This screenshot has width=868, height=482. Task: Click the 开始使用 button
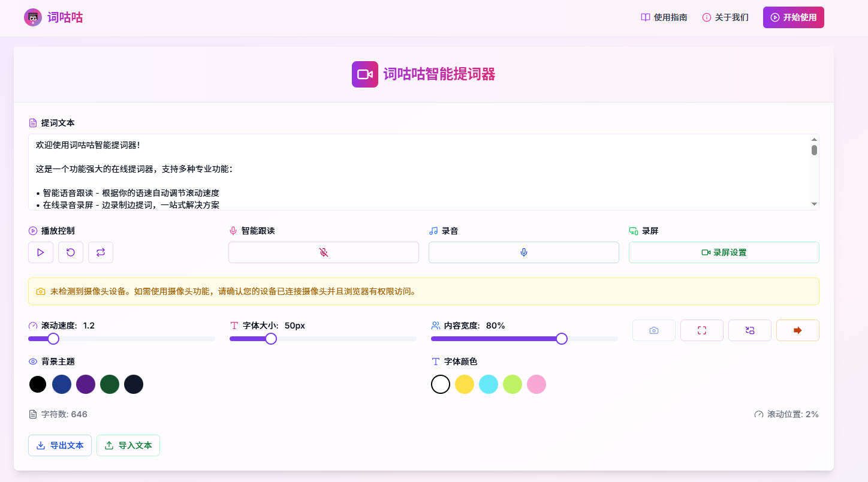click(793, 17)
